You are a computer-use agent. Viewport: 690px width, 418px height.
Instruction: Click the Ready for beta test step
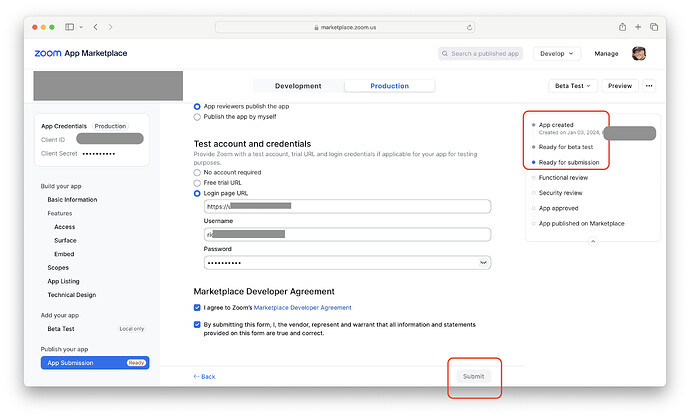click(565, 147)
